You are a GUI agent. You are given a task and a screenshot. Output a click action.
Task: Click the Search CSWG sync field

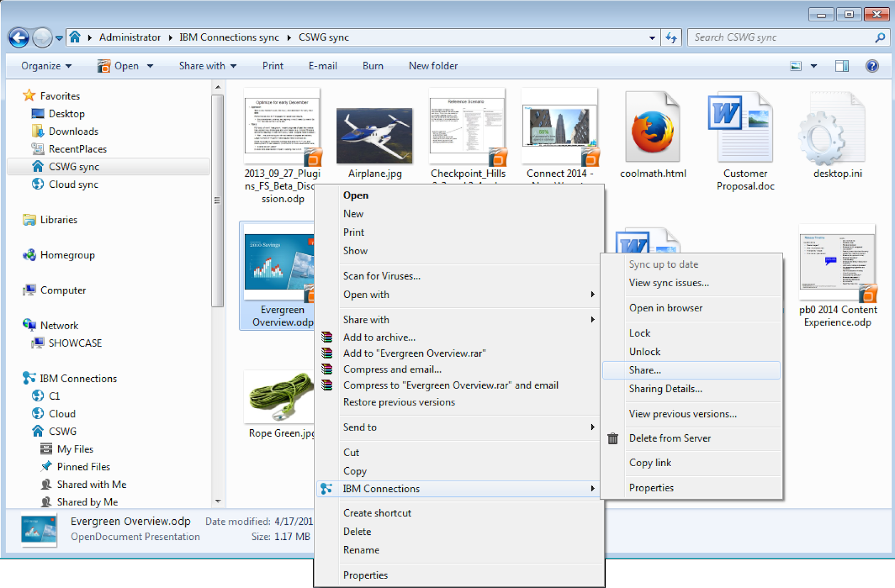pos(782,37)
